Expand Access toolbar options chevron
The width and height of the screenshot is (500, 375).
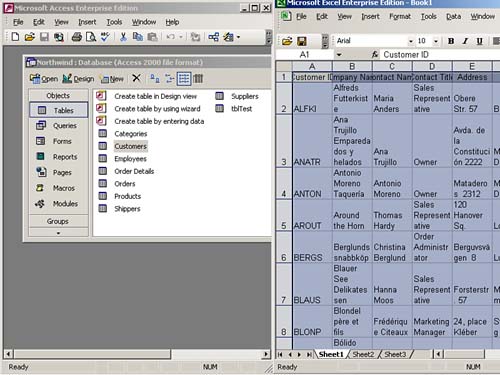[268, 37]
